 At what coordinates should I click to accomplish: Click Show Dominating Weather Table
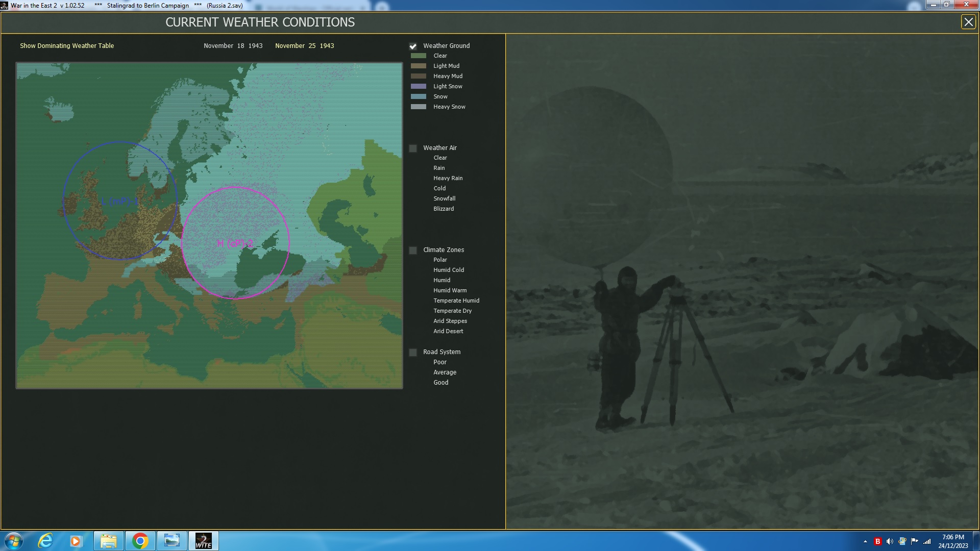coord(67,46)
